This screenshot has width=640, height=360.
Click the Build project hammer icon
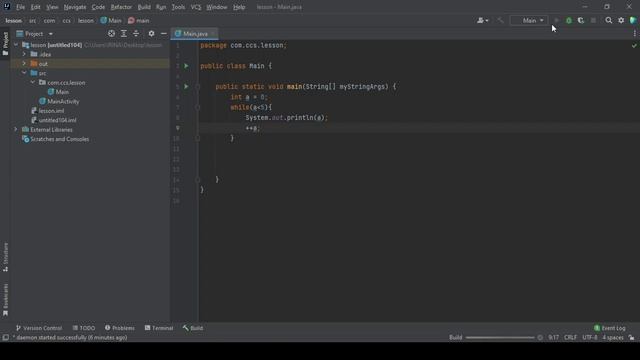click(x=500, y=20)
